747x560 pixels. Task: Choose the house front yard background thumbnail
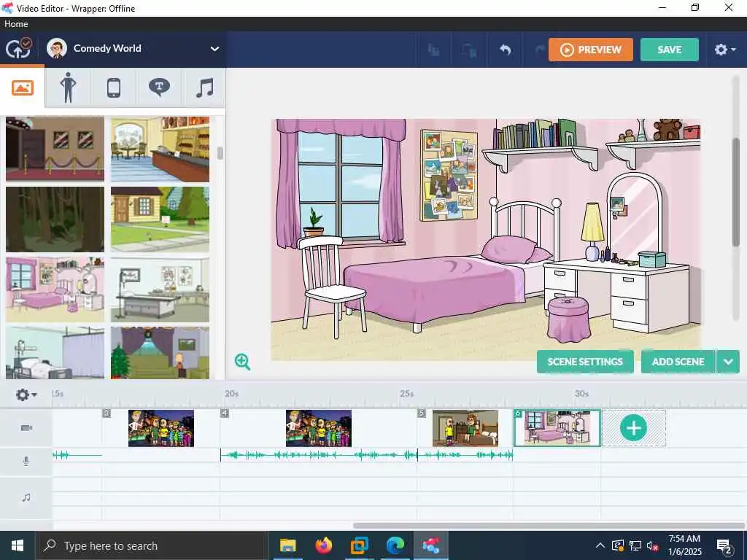160,219
